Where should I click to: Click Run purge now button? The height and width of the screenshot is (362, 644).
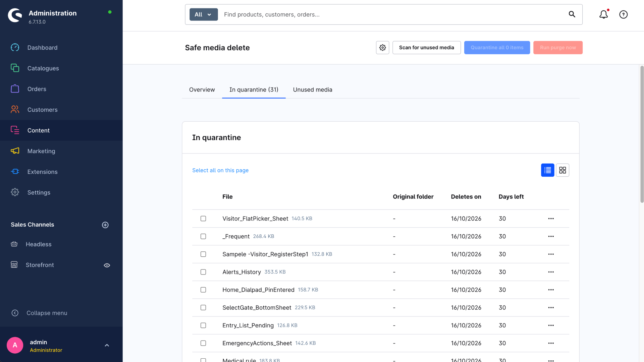(558, 48)
